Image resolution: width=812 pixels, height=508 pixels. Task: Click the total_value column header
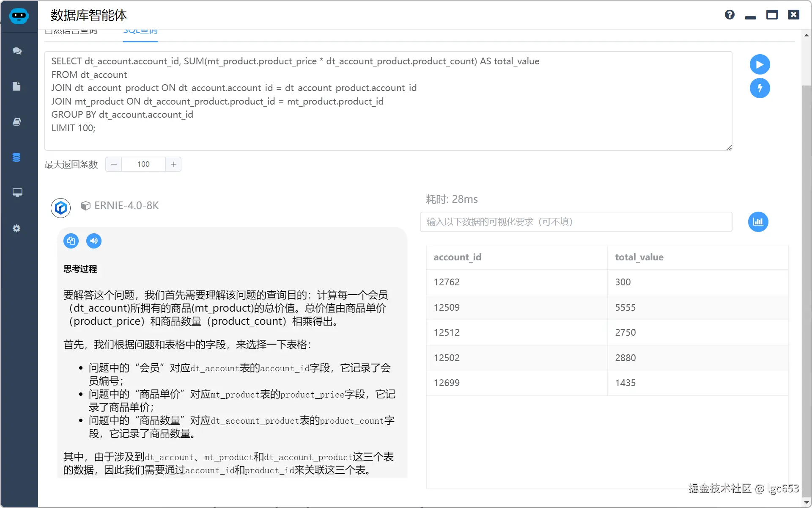pyautogui.click(x=639, y=257)
